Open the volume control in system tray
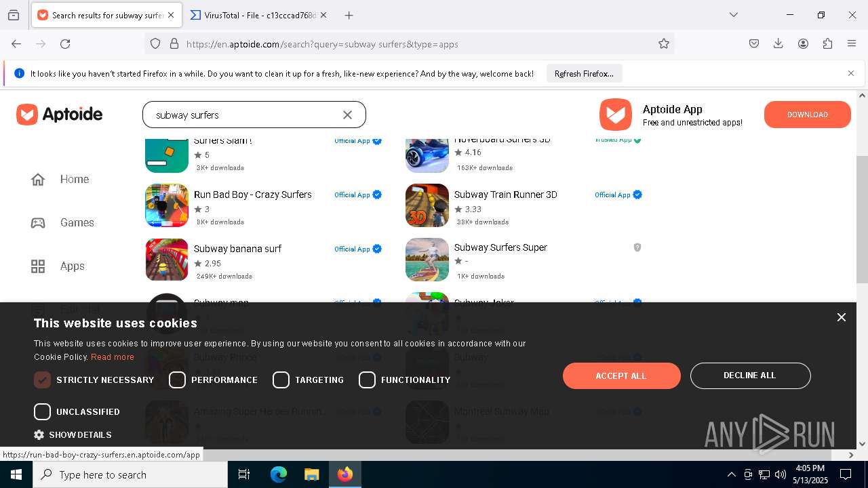The height and width of the screenshot is (488, 868). tap(781, 474)
